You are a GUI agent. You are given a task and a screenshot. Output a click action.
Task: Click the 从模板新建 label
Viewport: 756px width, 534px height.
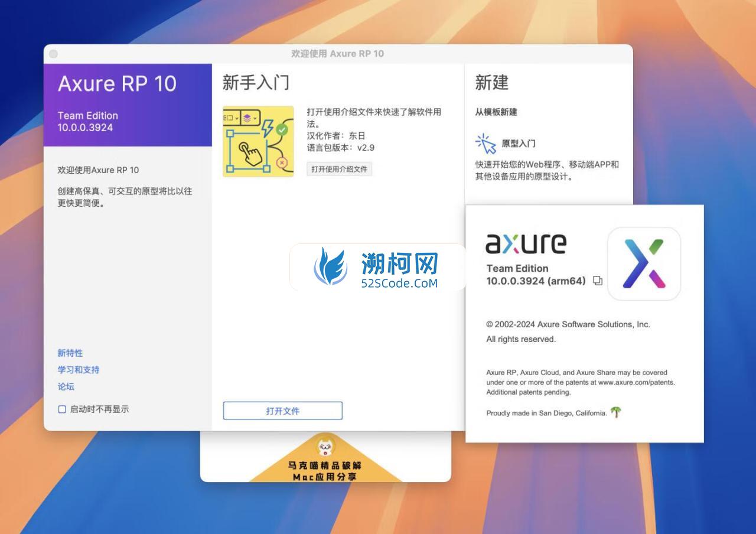(496, 112)
